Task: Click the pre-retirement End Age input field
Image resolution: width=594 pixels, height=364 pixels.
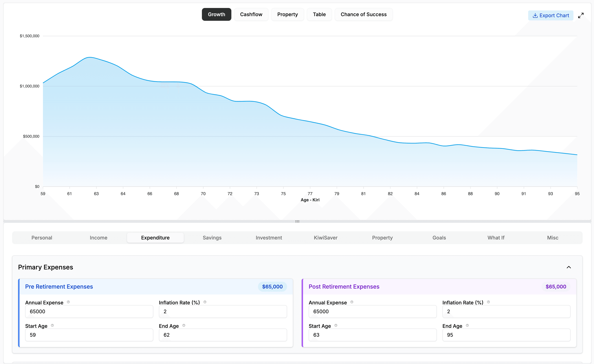Action: click(222, 335)
